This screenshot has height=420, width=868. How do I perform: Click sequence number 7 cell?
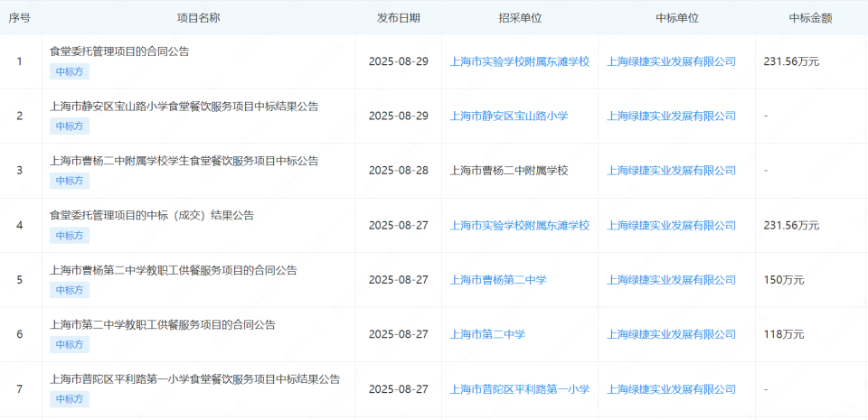pos(19,389)
